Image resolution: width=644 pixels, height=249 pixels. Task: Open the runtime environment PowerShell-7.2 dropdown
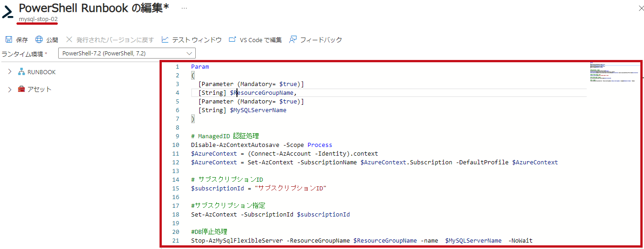click(x=127, y=54)
